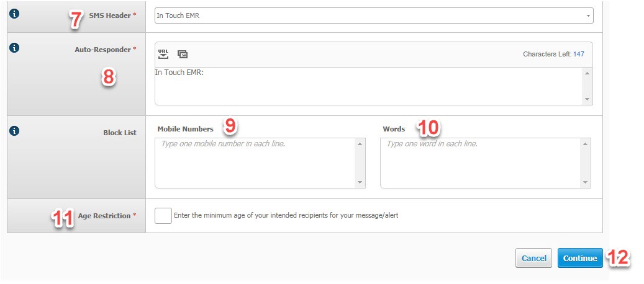Click the Mobile Numbers scroll down arrow
The width and height of the screenshot is (644, 284).
[x=360, y=182]
